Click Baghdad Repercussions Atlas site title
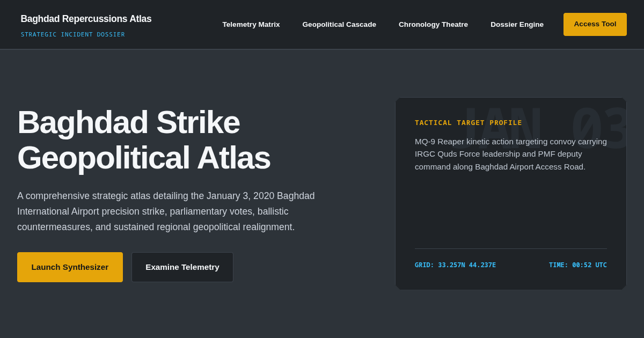This screenshot has width=644, height=338. (x=86, y=19)
